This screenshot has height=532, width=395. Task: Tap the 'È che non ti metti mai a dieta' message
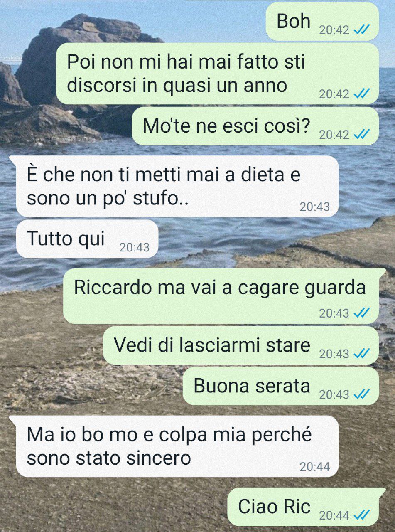(177, 186)
